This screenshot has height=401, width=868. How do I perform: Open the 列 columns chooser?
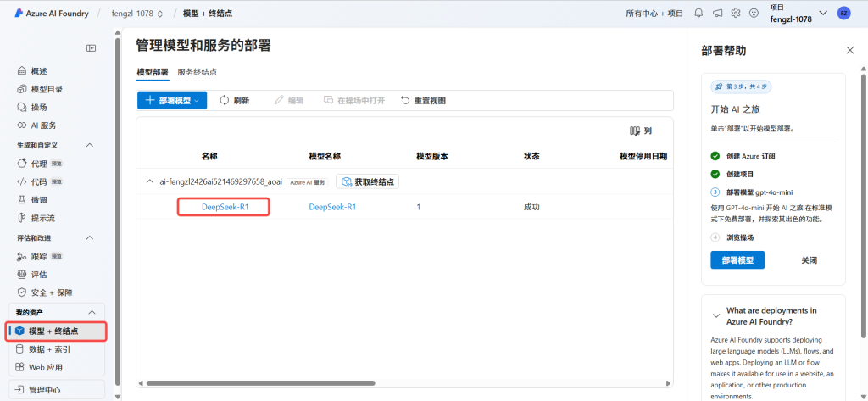[641, 131]
